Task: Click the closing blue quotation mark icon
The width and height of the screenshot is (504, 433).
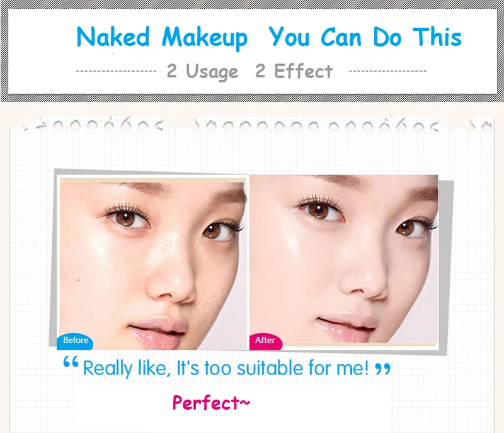Action: point(383,369)
